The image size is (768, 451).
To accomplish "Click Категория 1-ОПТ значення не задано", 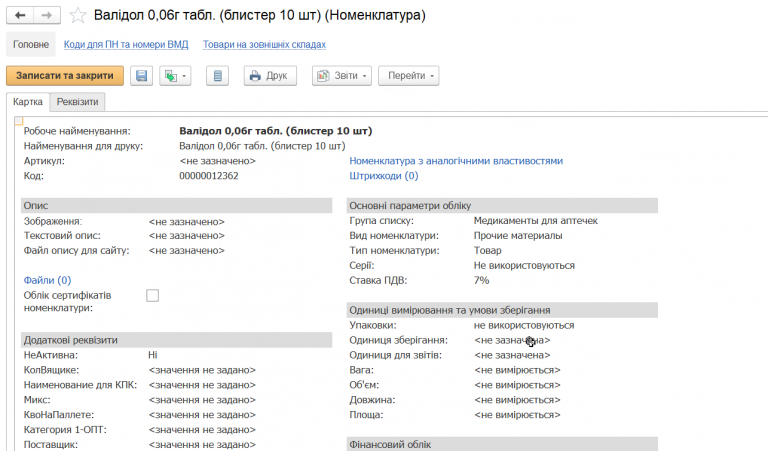I will [202, 430].
